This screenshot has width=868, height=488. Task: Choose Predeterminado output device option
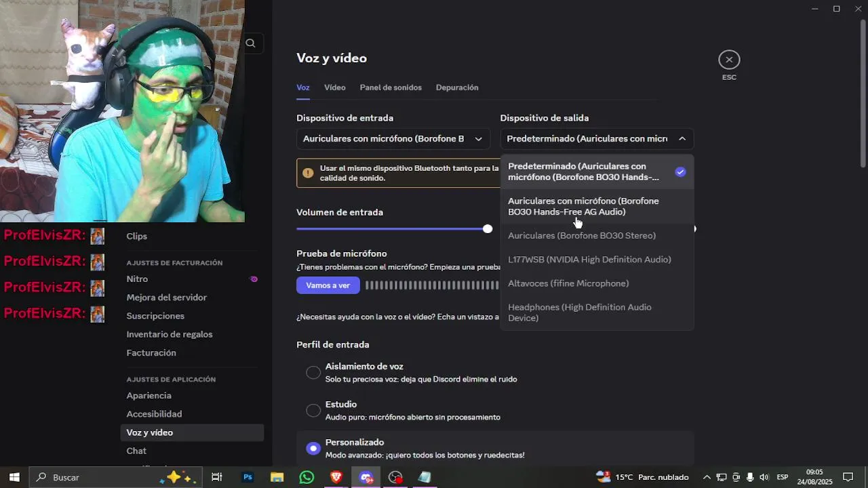click(597, 171)
